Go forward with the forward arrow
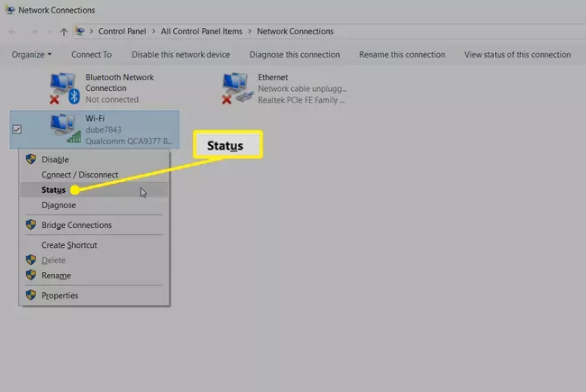The width and height of the screenshot is (586, 392). [x=33, y=32]
